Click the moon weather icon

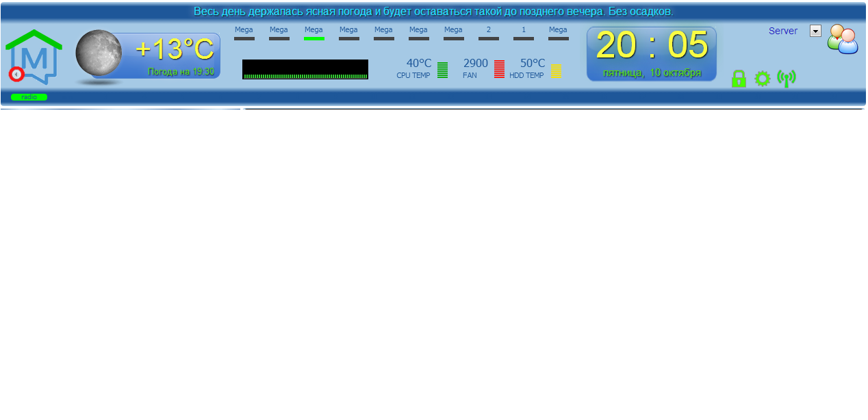[99, 53]
